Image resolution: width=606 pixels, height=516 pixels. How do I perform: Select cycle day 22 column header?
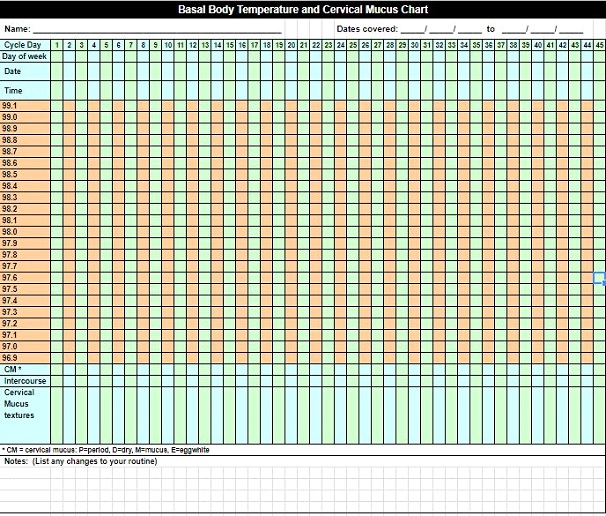coord(316,45)
